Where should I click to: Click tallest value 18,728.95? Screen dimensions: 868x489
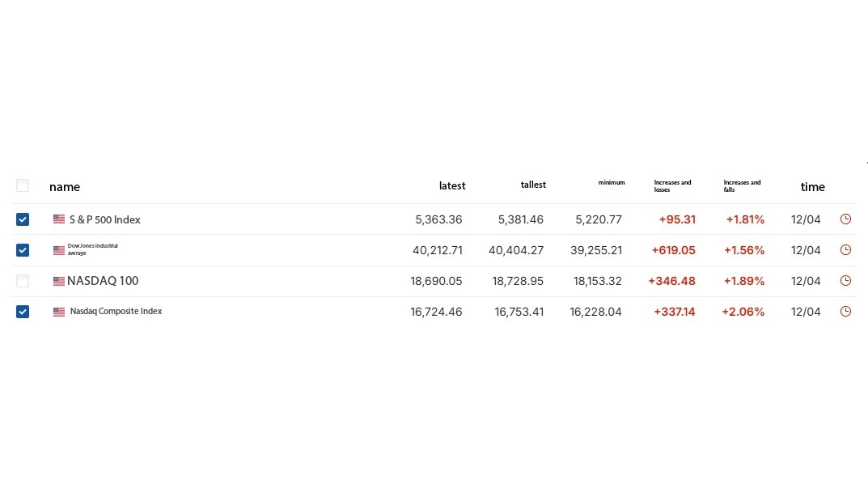(518, 281)
